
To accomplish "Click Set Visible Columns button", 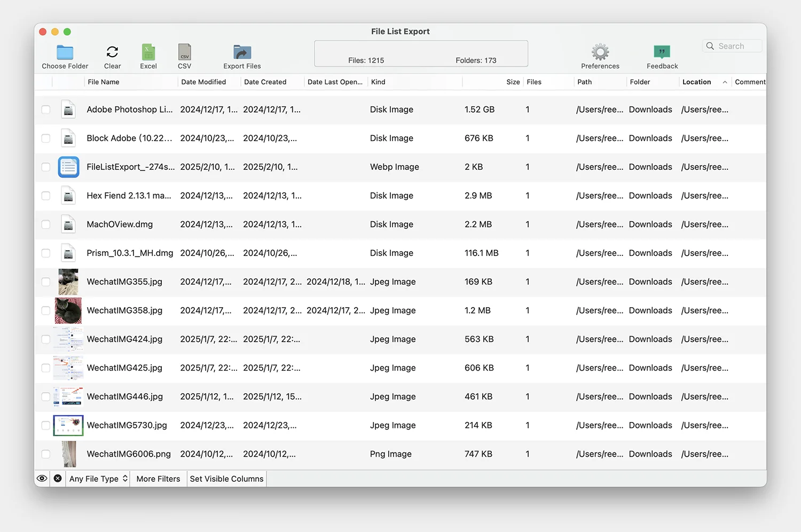I will [x=226, y=479].
